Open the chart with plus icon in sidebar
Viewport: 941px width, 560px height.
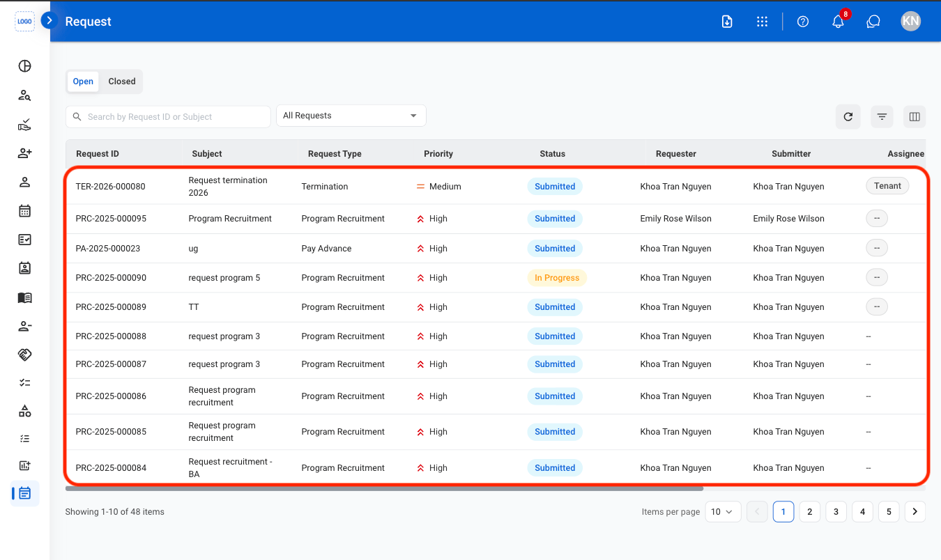coord(24,465)
